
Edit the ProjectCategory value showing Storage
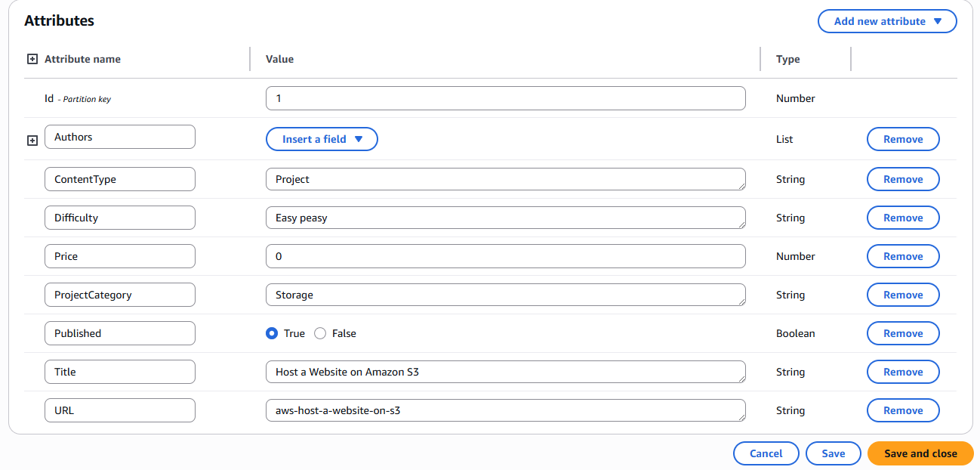tap(505, 295)
